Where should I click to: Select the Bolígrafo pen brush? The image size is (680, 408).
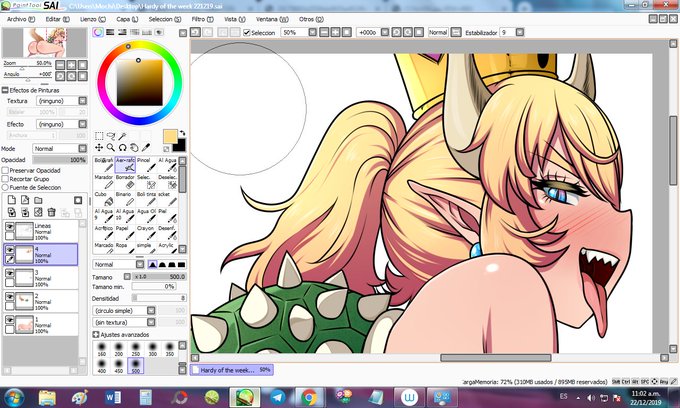(104, 165)
